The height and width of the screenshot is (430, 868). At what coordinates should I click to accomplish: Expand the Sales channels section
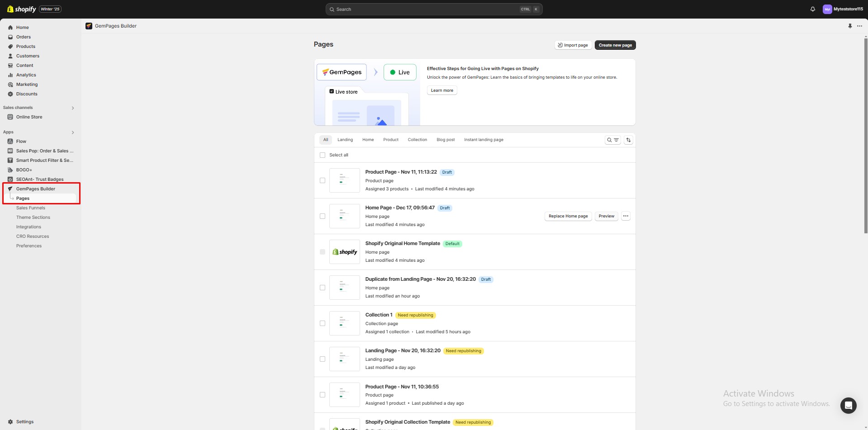[x=72, y=108]
